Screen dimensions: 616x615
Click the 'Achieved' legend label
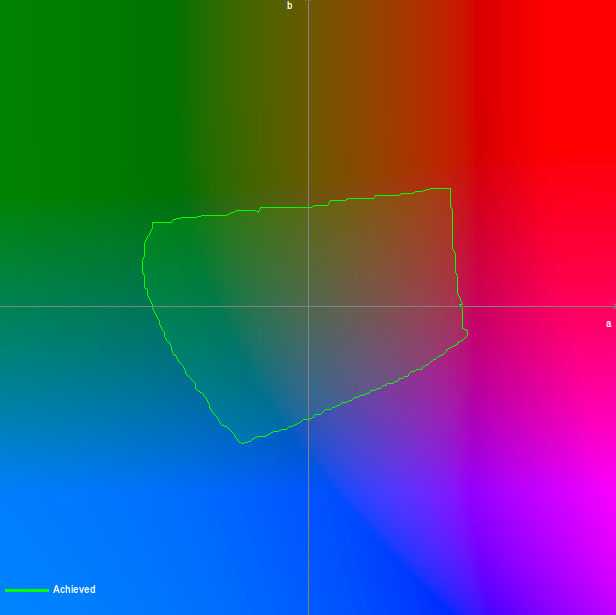point(74,589)
